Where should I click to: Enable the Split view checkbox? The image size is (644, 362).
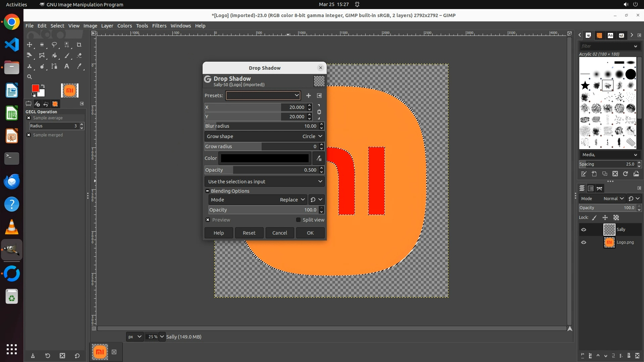click(x=298, y=220)
